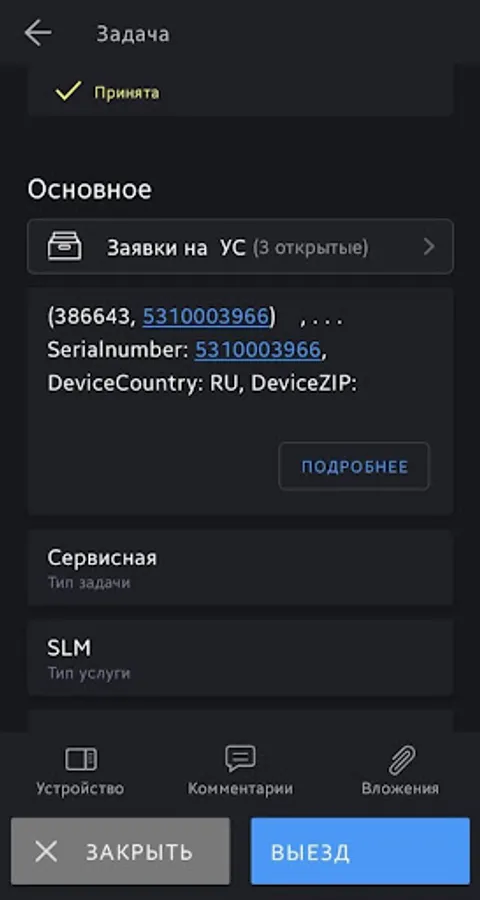The width and height of the screenshot is (480, 900).
Task: Expand Заявки на УС chevron arrow
Action: tap(429, 247)
